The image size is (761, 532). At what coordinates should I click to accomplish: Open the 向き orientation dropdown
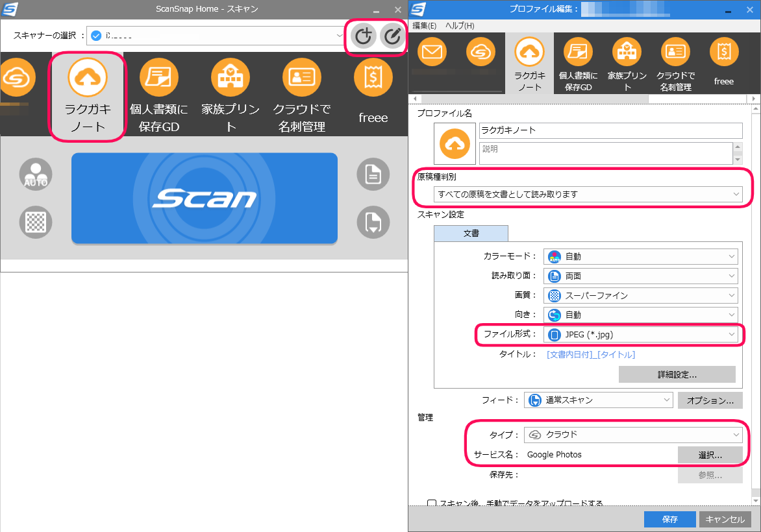[x=641, y=315]
